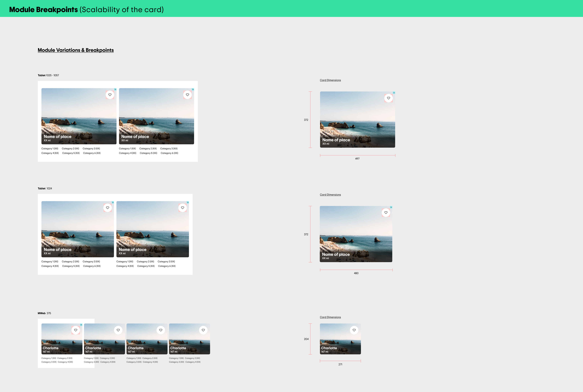
Task: Select Category 1 (XX) under first Tablet 1025-1057 card
Action: pyautogui.click(x=50, y=148)
